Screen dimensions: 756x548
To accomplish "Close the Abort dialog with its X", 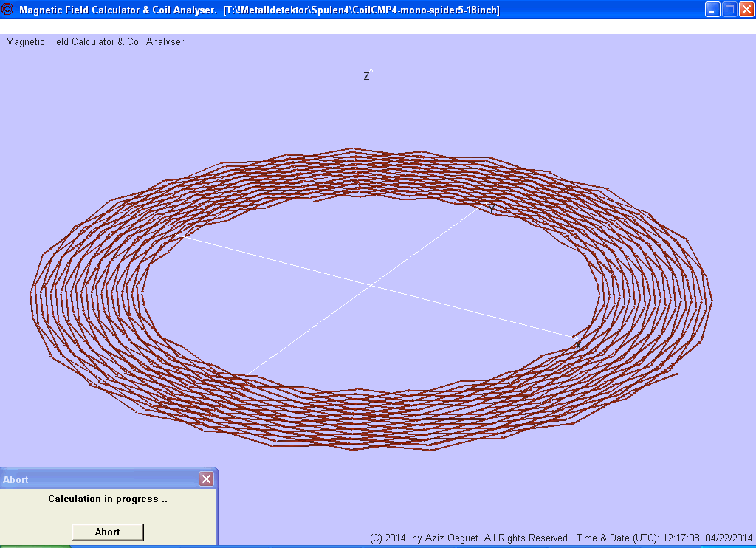I will [x=206, y=479].
